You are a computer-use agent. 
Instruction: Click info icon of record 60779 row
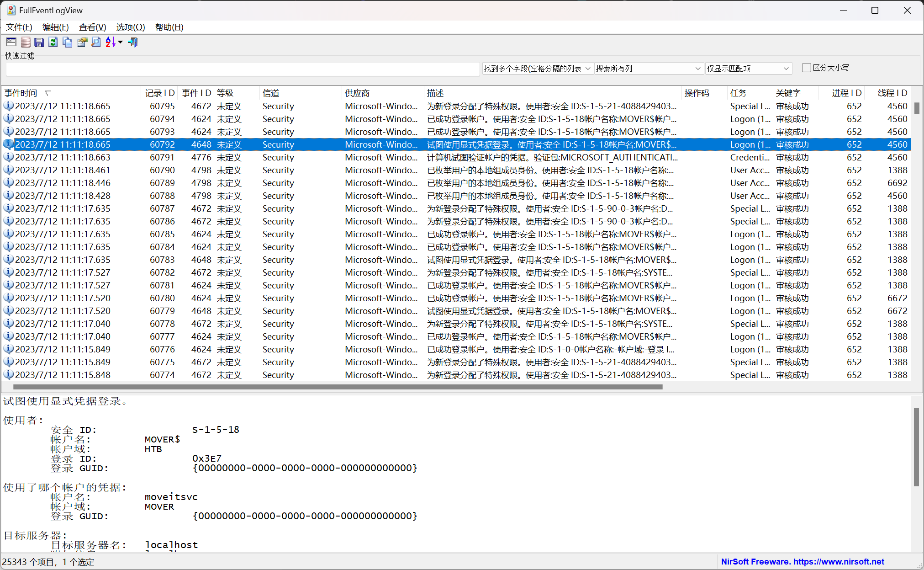click(x=8, y=311)
